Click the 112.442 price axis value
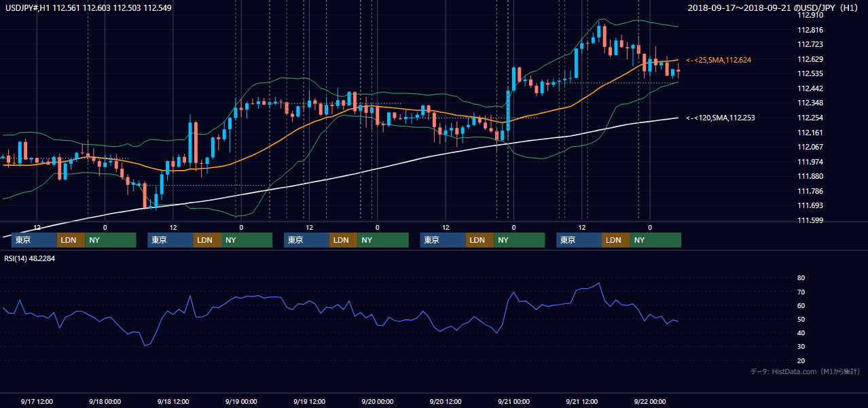868x408 pixels. click(810, 88)
